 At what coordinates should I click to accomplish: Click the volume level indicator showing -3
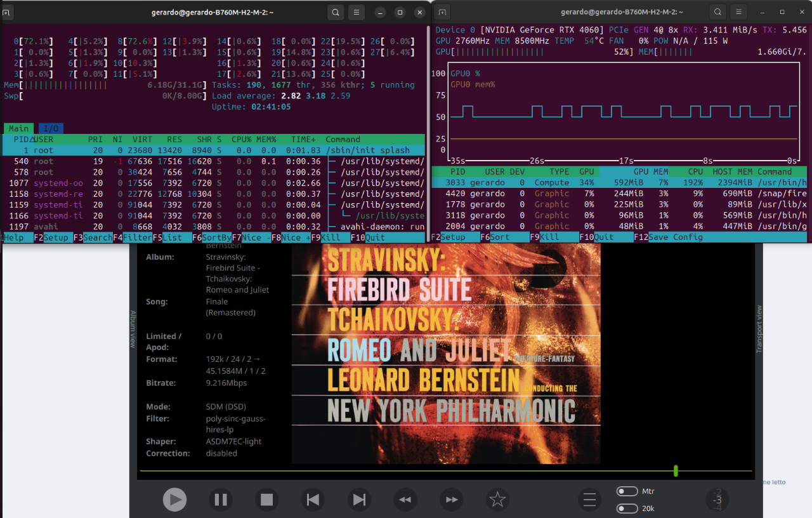click(x=717, y=500)
